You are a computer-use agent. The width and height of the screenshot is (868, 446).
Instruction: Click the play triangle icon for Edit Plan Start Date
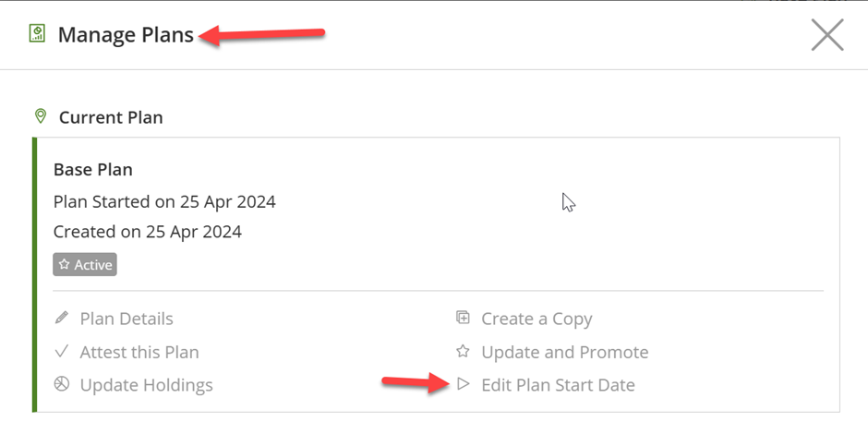click(464, 383)
